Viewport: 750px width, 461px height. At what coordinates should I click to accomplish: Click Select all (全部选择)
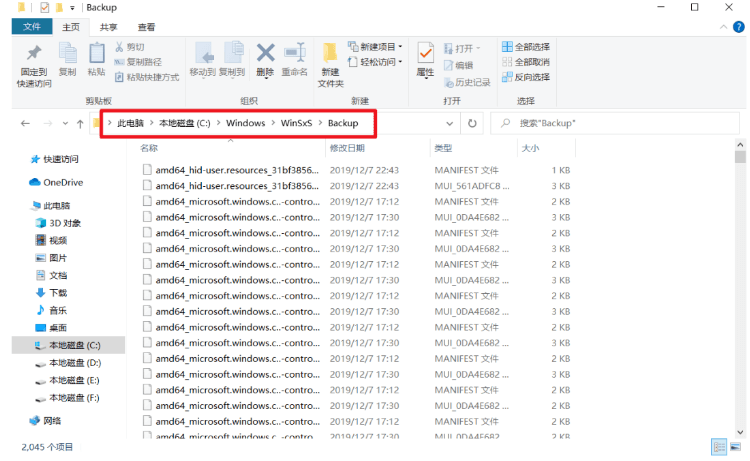coord(526,46)
